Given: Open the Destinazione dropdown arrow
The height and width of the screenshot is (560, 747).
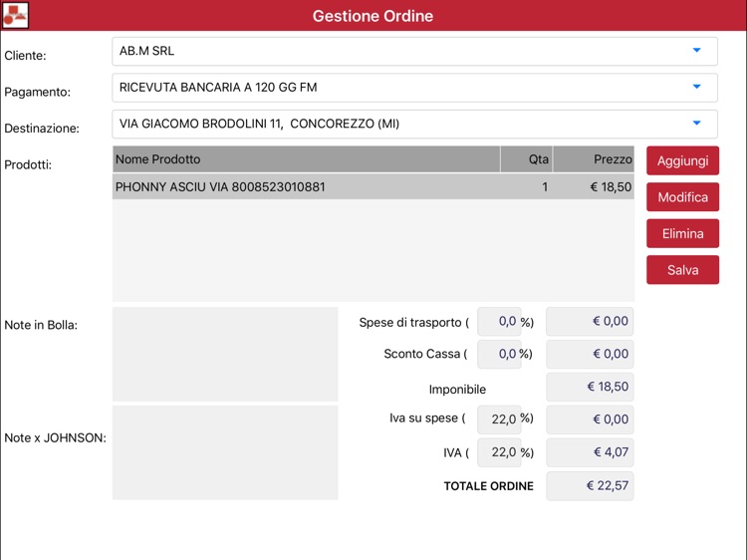Looking at the screenshot, I should [x=696, y=123].
